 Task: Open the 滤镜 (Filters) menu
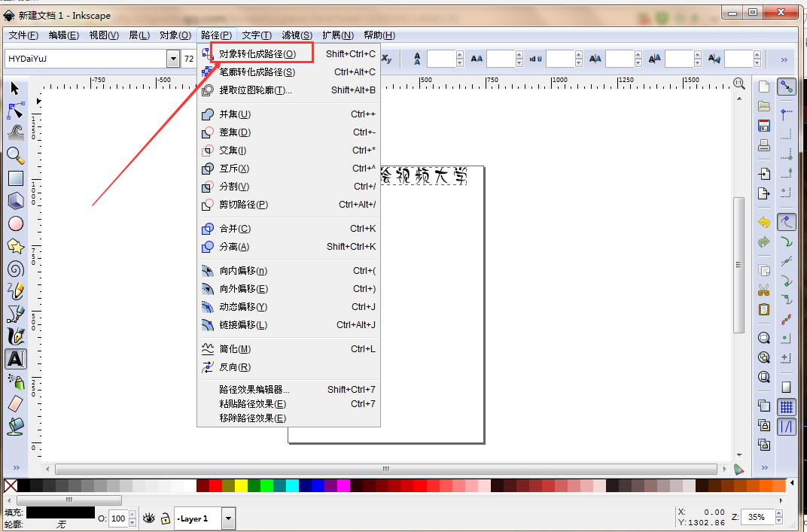click(x=297, y=35)
